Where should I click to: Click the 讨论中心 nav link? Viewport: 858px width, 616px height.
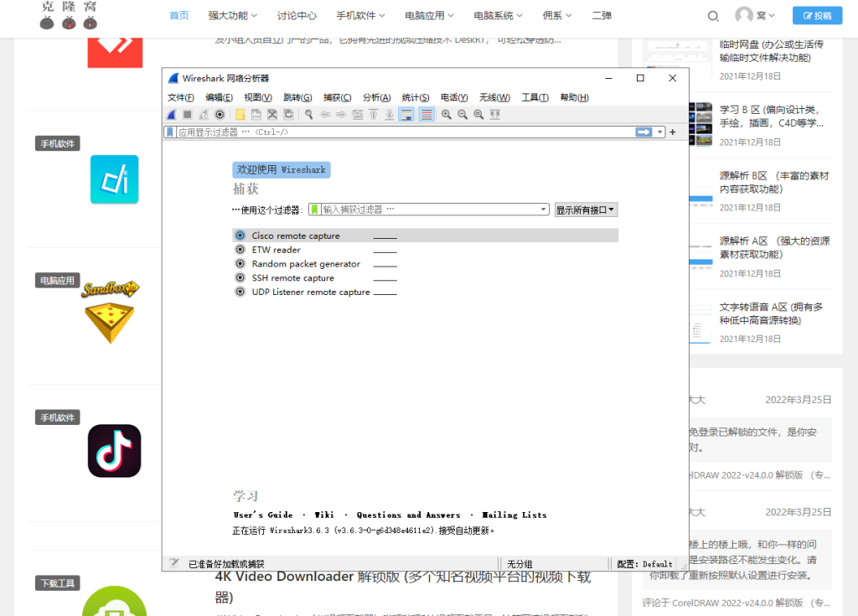click(297, 15)
